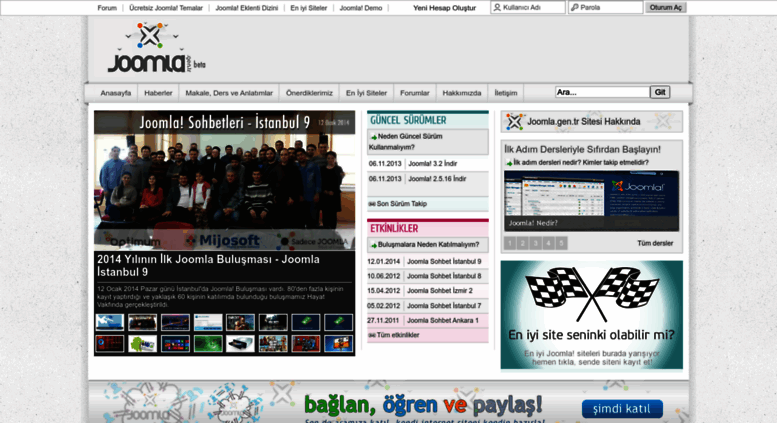Open the Anasayfa menu item
The image size is (777, 423).
(x=116, y=93)
